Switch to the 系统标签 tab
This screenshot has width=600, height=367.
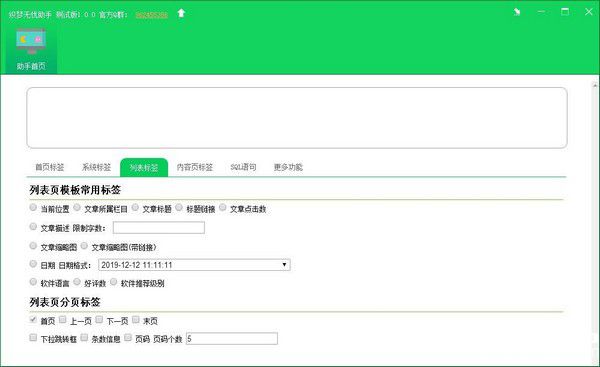pos(96,167)
